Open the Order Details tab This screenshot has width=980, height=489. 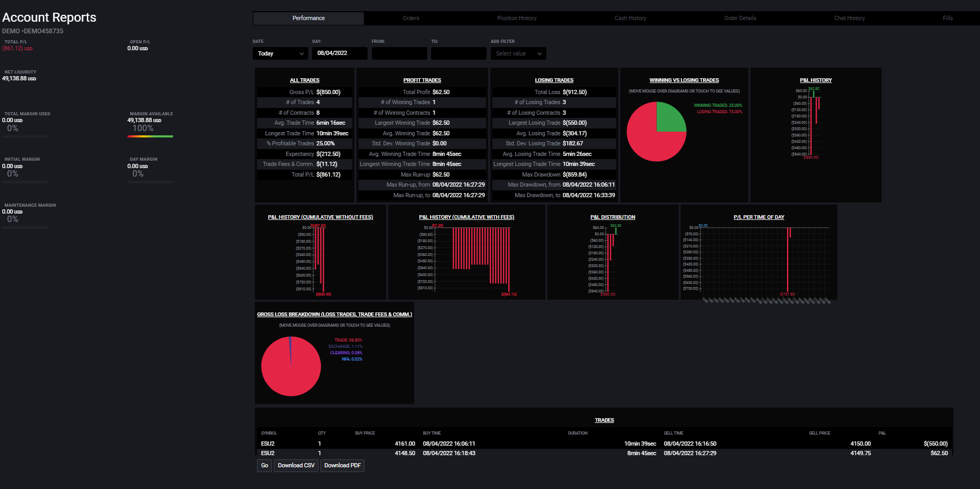[x=740, y=18]
